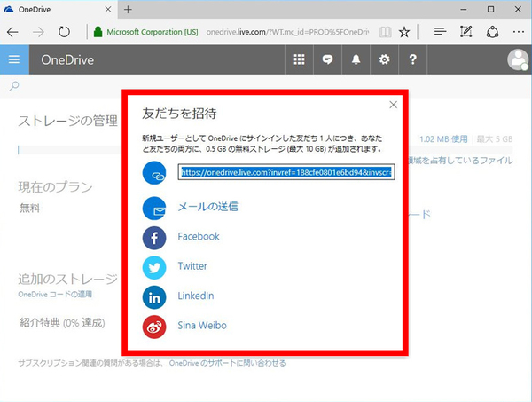Click the search magnifier icon
This screenshot has width=532, height=402.
pyautogui.click(x=14, y=86)
